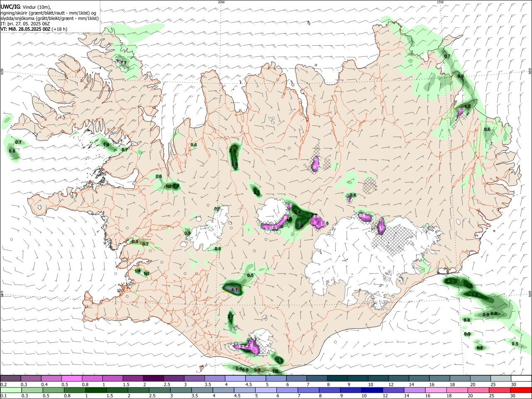Click the white upper legend swatch after 30
Image resolution: width=532 pixels, height=399 pixels.
520,379
